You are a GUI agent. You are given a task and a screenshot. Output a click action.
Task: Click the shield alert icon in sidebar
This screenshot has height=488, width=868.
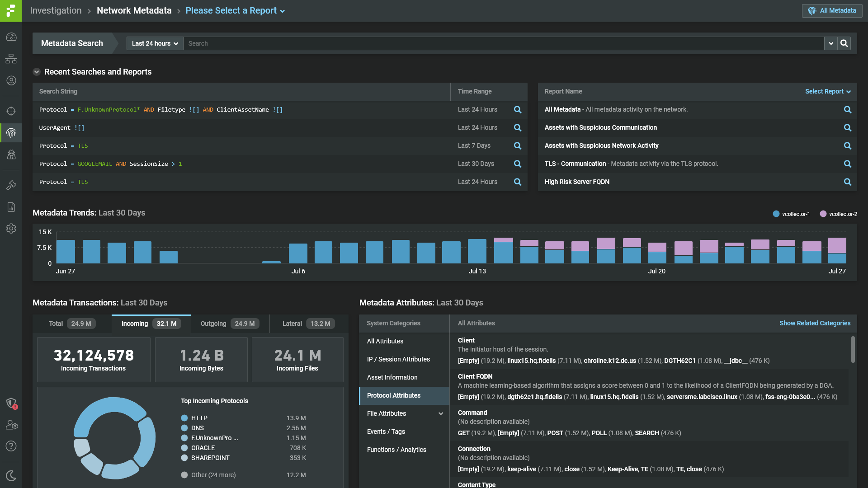click(11, 403)
